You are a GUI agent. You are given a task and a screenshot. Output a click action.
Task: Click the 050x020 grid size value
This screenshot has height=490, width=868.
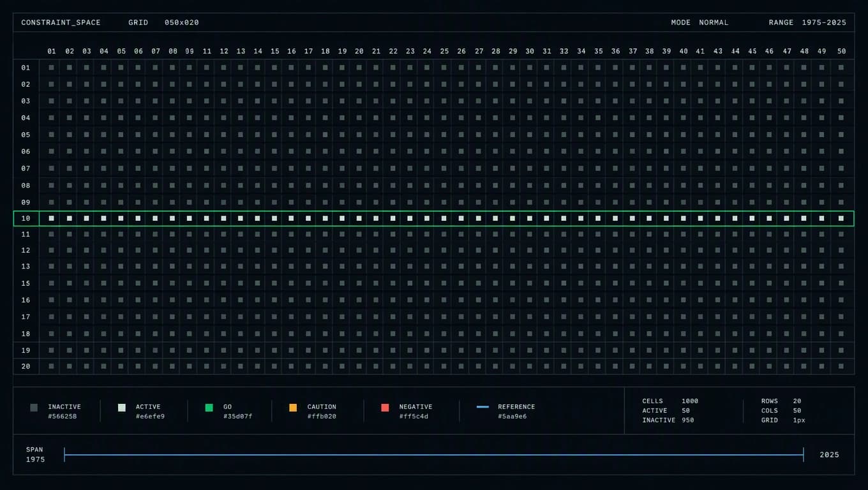(x=182, y=22)
